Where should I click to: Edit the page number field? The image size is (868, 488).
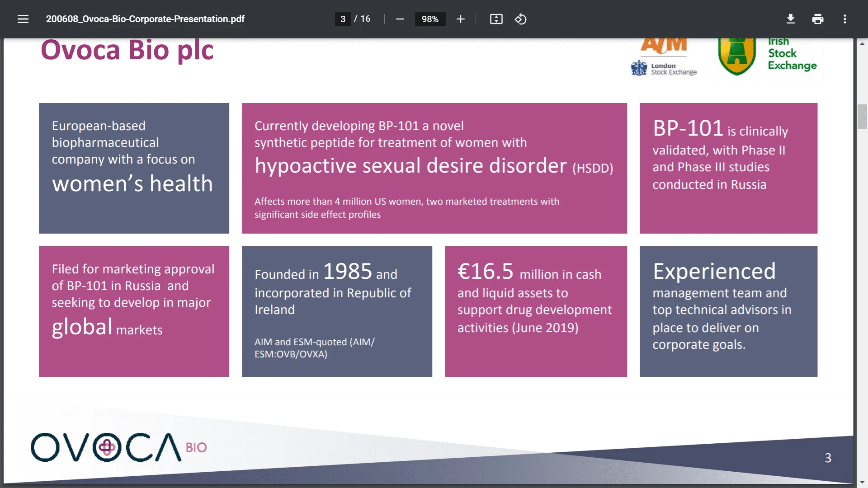coord(343,19)
